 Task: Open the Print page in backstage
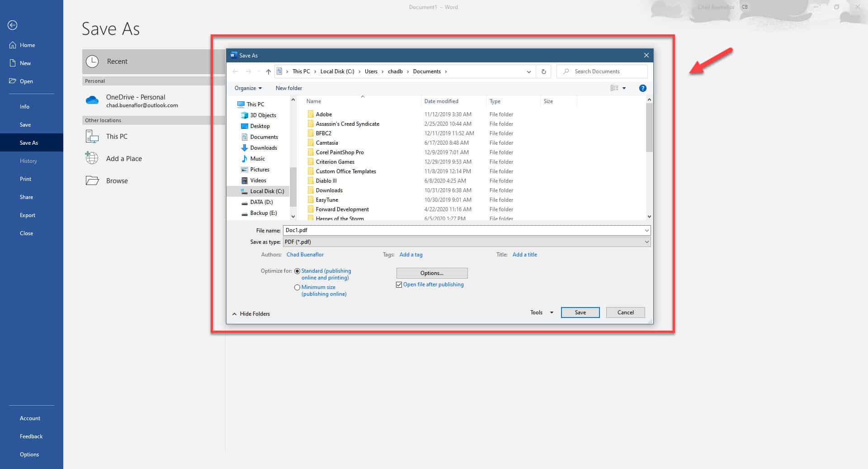25,179
